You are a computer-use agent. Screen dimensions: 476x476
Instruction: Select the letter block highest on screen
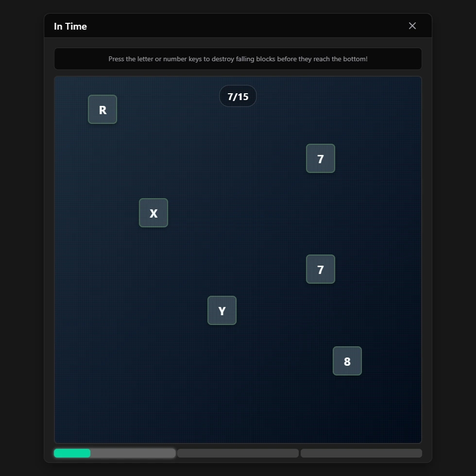pos(102,109)
